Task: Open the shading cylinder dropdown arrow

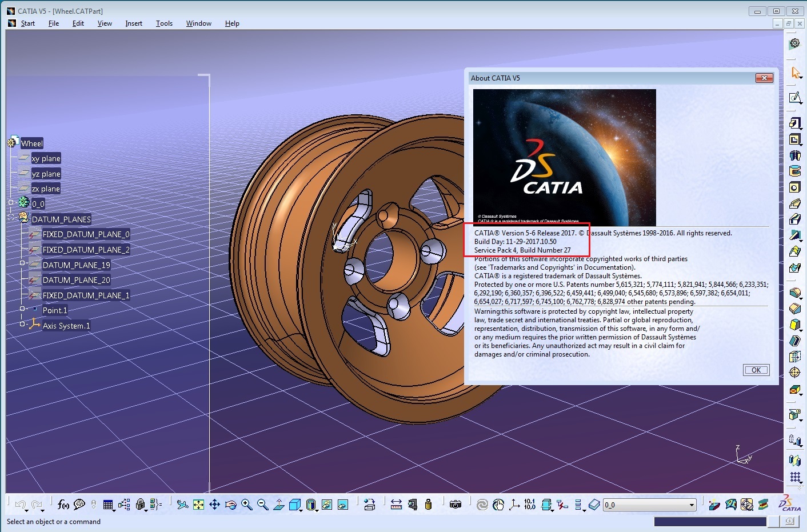Action: click(317, 510)
